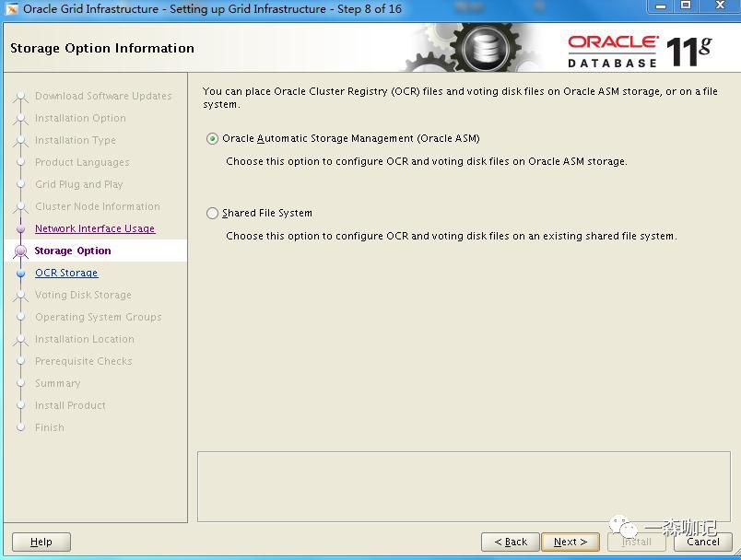The image size is (741, 560).
Task: Select Oracle Automatic Storage Management radio button
Action: [212, 139]
